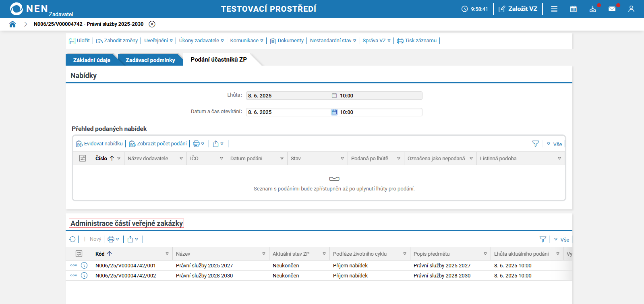Expand the Úkony zadavatele dropdown
The width and height of the screenshot is (644, 304).
click(201, 41)
